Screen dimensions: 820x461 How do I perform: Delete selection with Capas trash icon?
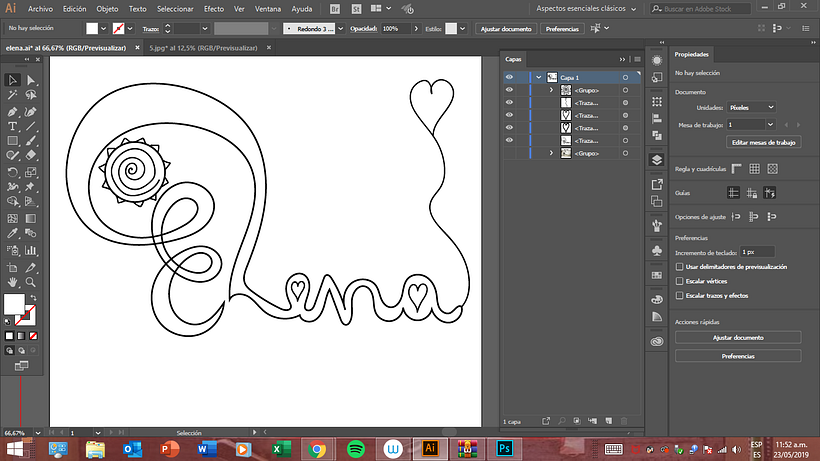tap(624, 421)
